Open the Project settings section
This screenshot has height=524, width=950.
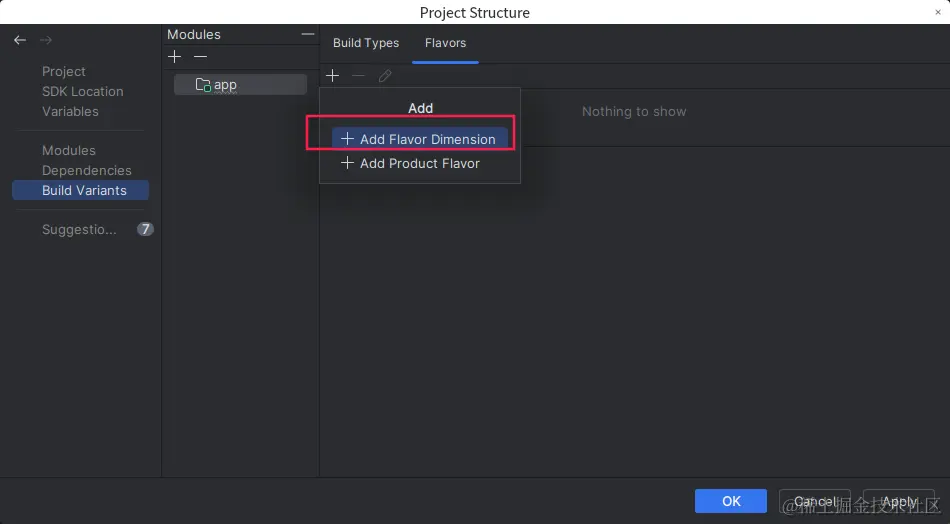(x=64, y=71)
